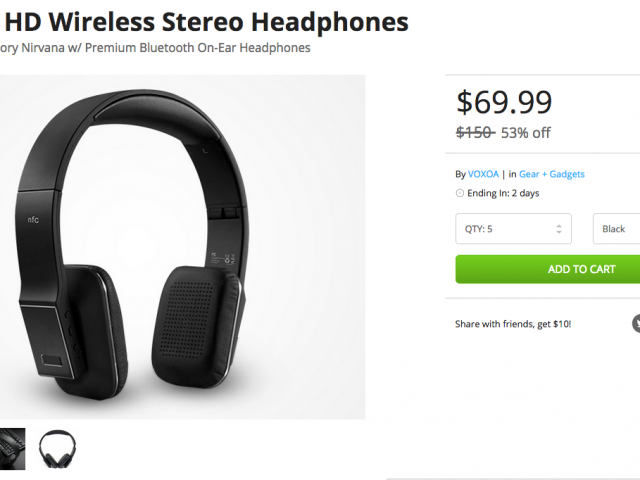Click the round share icon at right edge
The height and width of the screenshot is (480, 640).
coord(636,323)
